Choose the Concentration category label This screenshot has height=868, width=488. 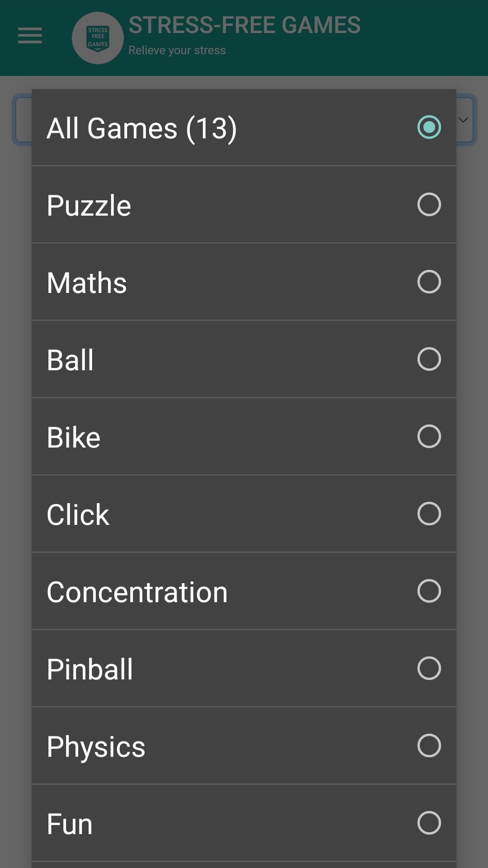point(137,592)
